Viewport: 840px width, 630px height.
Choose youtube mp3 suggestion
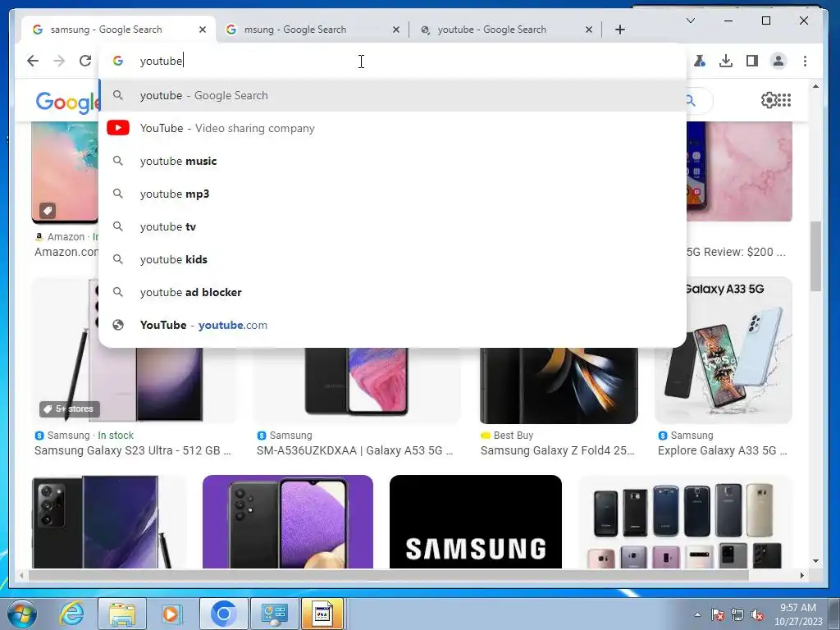pos(393,194)
